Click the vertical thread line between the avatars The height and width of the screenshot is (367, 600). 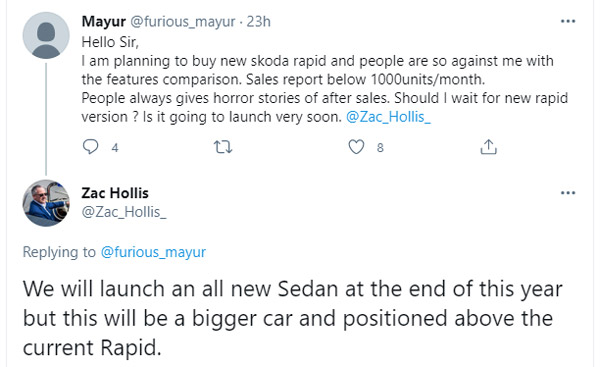[x=46, y=119]
